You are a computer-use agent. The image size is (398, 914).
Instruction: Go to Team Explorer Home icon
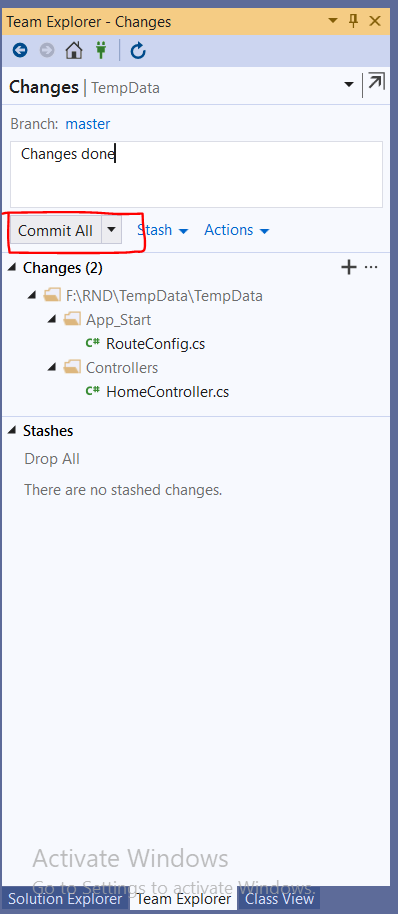74,51
